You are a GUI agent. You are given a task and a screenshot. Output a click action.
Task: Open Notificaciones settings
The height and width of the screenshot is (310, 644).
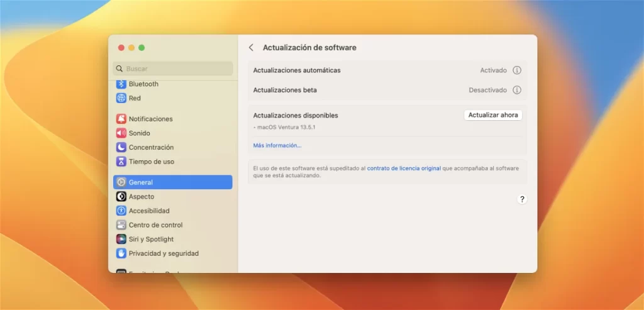click(x=173, y=119)
